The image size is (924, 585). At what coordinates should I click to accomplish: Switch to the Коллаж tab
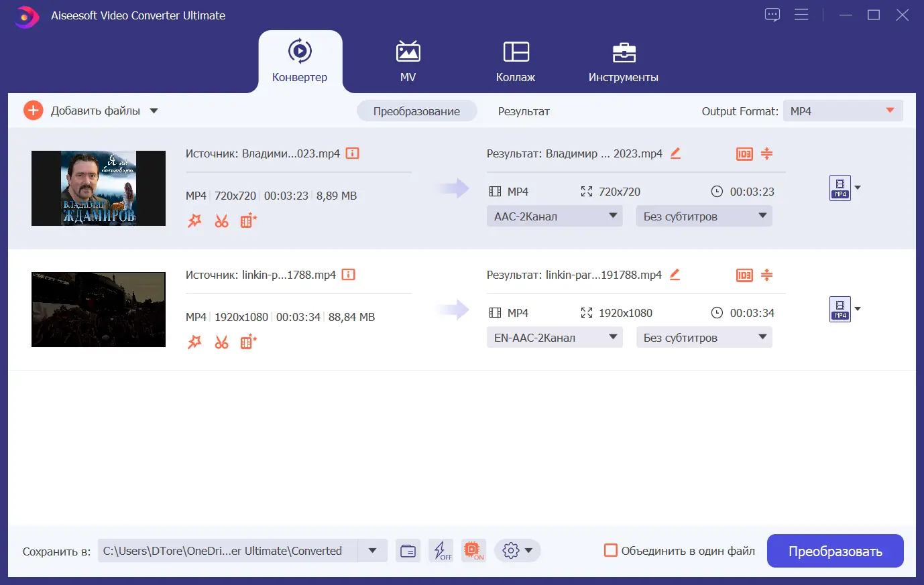pyautogui.click(x=515, y=62)
